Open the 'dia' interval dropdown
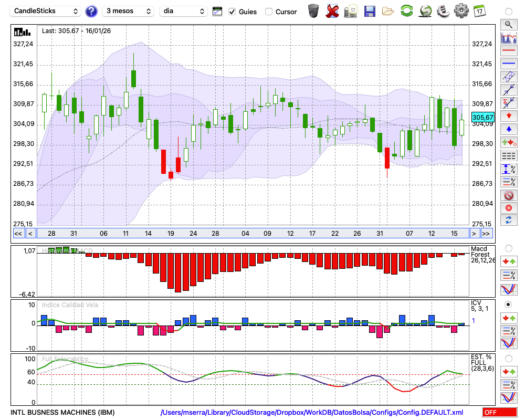Image resolution: width=525 pixels, height=420 pixels. click(x=183, y=11)
